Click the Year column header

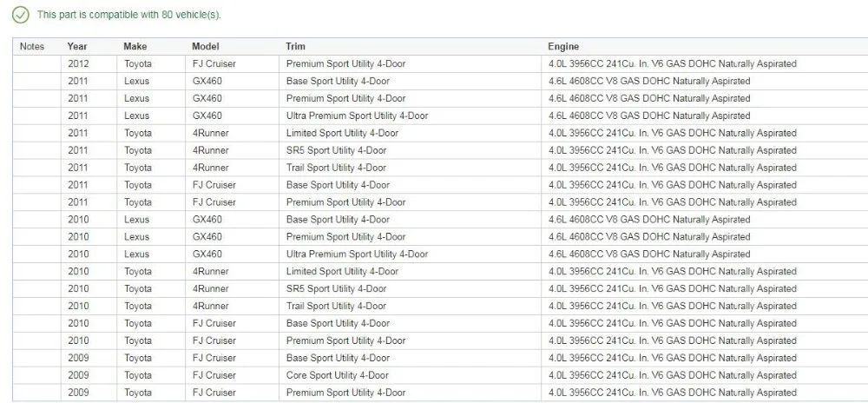point(77,47)
